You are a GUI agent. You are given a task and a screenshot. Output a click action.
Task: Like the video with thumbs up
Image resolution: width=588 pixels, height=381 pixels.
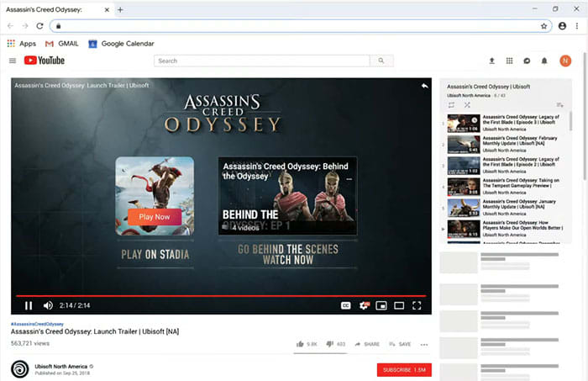pyautogui.click(x=301, y=344)
